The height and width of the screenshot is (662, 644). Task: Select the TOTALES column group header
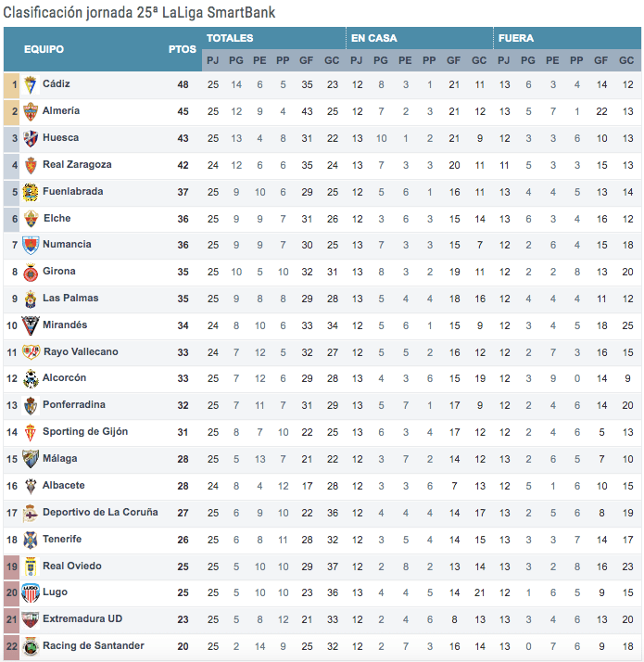tap(230, 38)
